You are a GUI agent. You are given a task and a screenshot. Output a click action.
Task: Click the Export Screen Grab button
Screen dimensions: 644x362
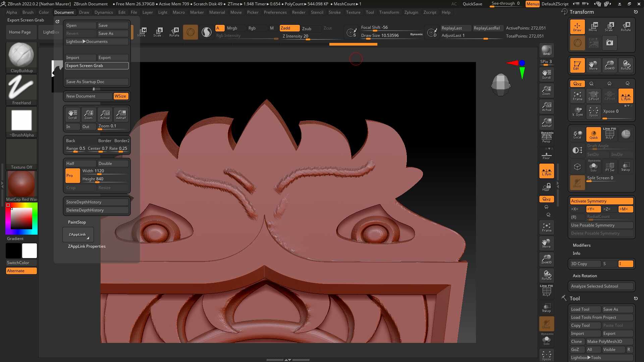[97, 66]
